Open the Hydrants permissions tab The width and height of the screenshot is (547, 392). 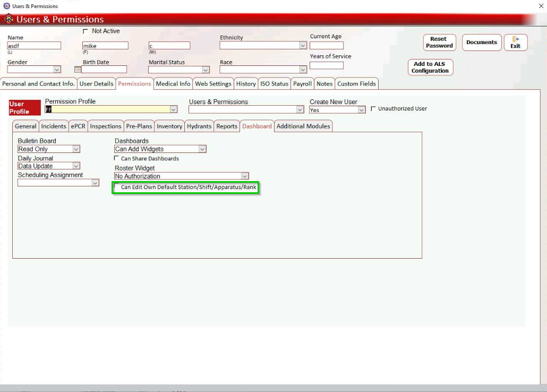pyautogui.click(x=199, y=126)
